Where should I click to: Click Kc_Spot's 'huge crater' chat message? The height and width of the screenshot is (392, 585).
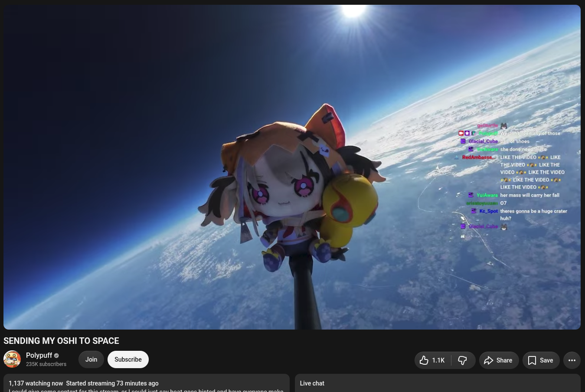533,215
